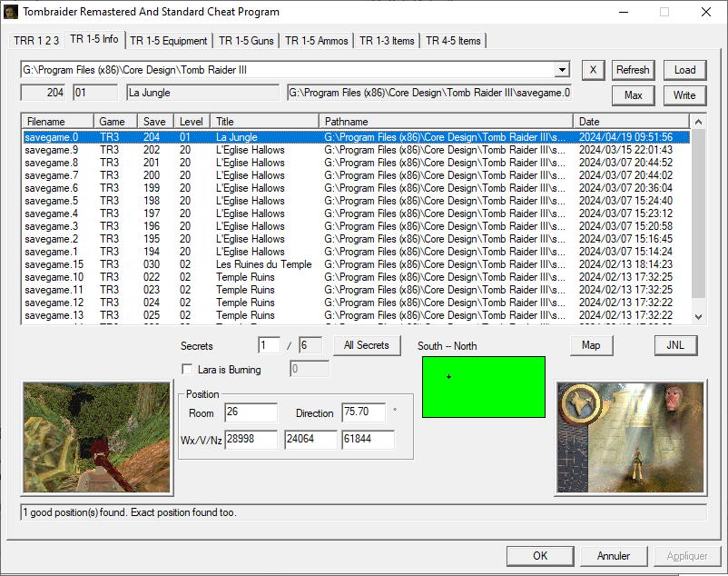This screenshot has height=576, width=728.
Task: Click the level artwork thumbnail with monkey
Action: (x=630, y=438)
